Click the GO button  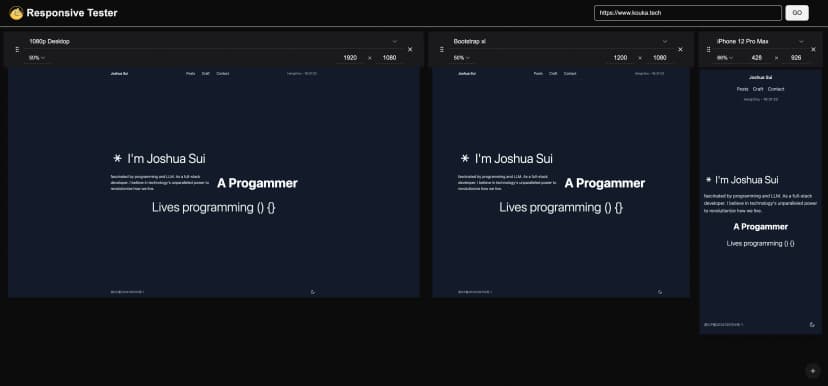point(797,13)
